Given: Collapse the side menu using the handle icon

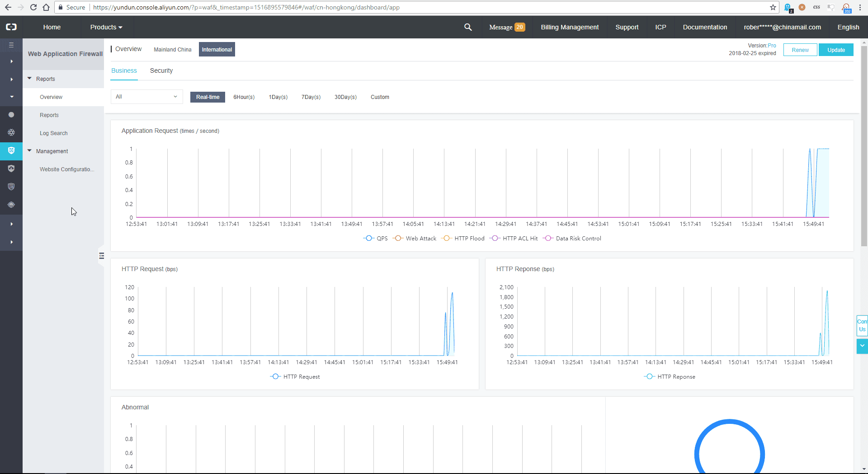Looking at the screenshot, I should (x=102, y=256).
